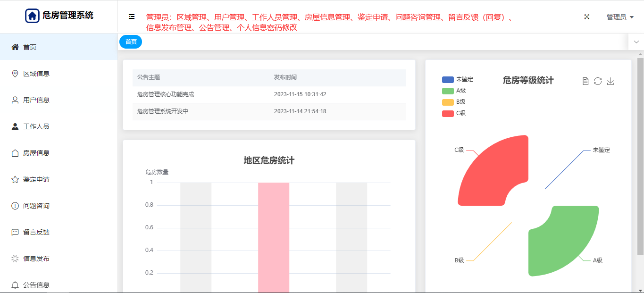
Task: Select the 危房管理系统开发中 announcement row
Action: (269, 111)
